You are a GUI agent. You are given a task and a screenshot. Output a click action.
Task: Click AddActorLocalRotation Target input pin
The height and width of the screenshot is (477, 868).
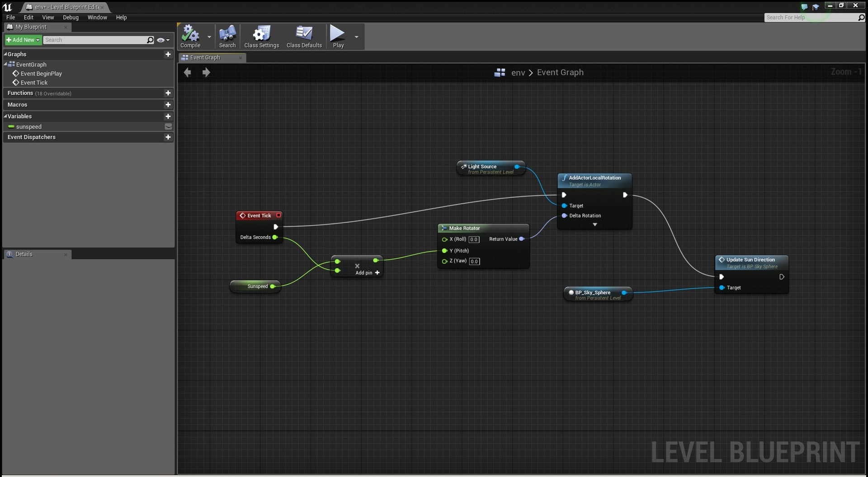pyautogui.click(x=564, y=206)
